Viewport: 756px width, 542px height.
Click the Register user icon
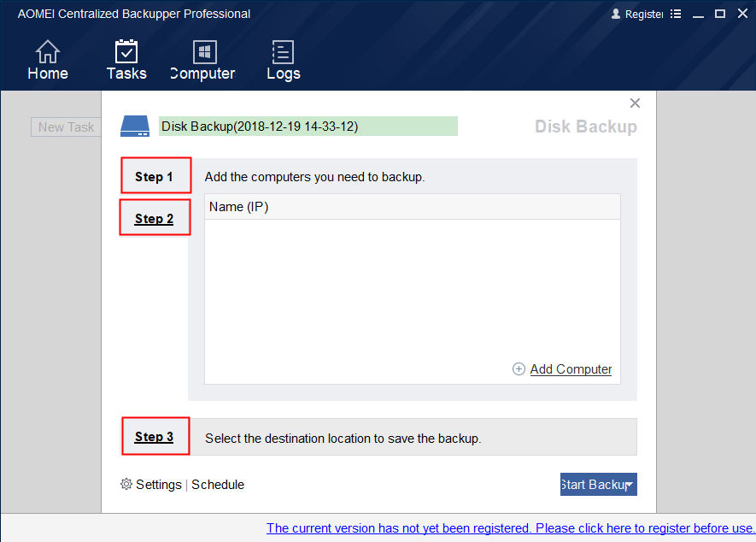[x=616, y=14]
